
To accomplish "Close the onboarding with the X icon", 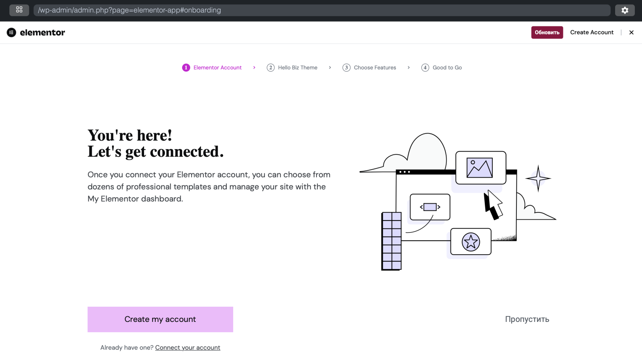I will pyautogui.click(x=631, y=32).
